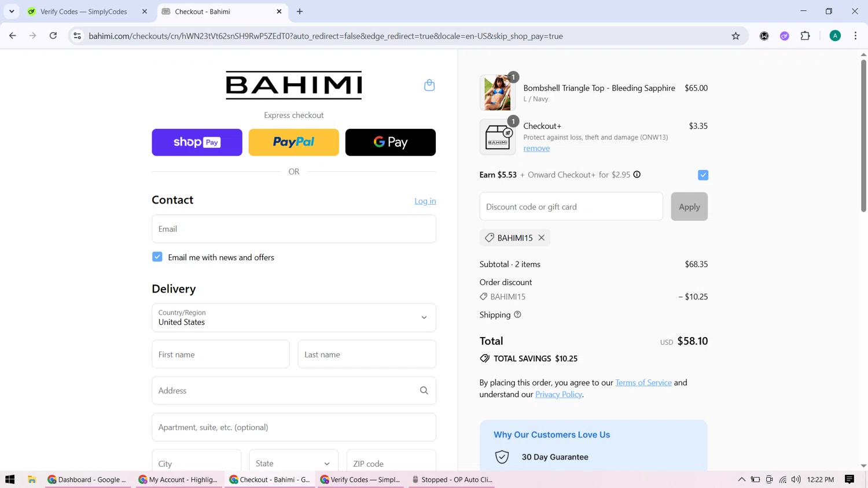This screenshot has height=488, width=868.
Task: Click the forward navigation arrow
Action: click(x=33, y=36)
